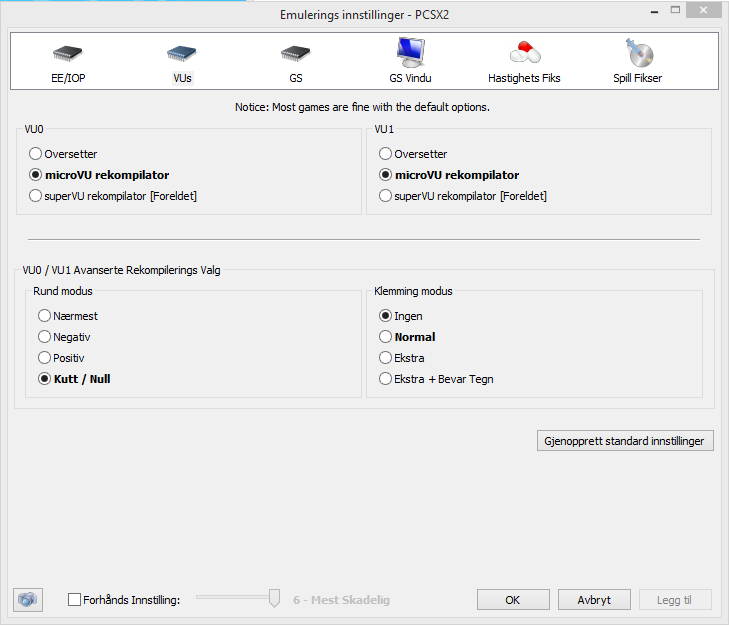
Task: Click the '6 - Mest Skadelig' preset label
Action: [x=341, y=600]
